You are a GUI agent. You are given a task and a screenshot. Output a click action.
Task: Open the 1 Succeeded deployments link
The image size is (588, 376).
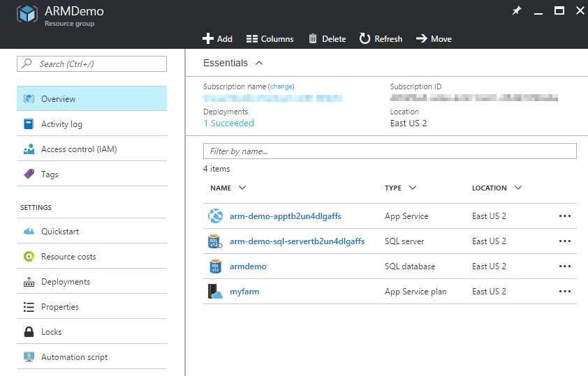point(229,123)
